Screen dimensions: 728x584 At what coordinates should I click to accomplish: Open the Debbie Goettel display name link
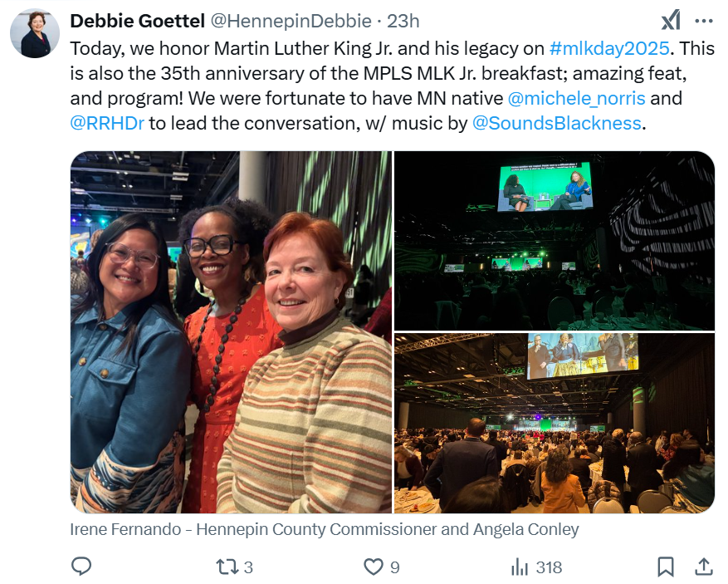138,21
